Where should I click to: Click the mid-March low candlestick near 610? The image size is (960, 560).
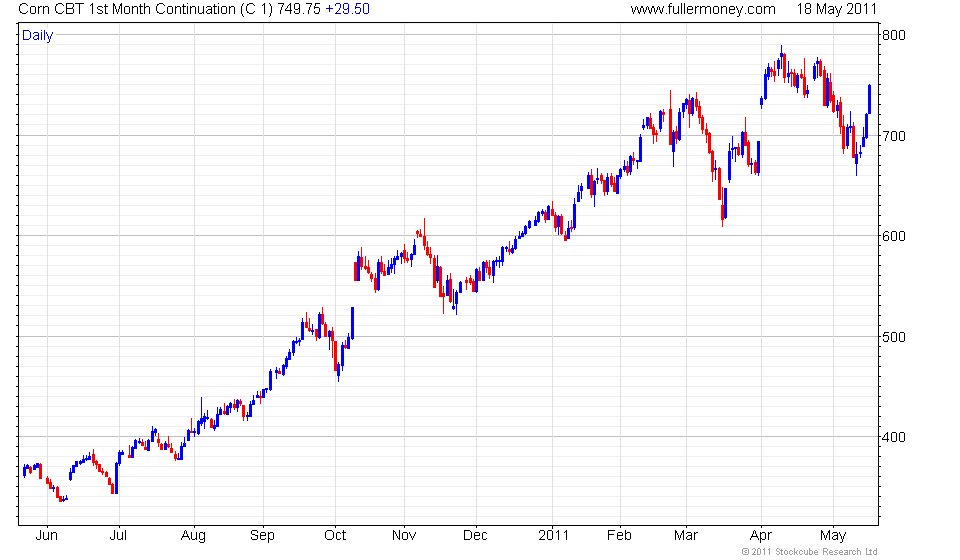tap(722, 208)
